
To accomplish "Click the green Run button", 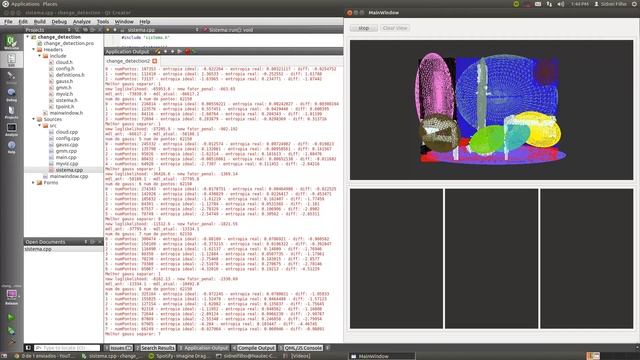I will click(x=11, y=317).
